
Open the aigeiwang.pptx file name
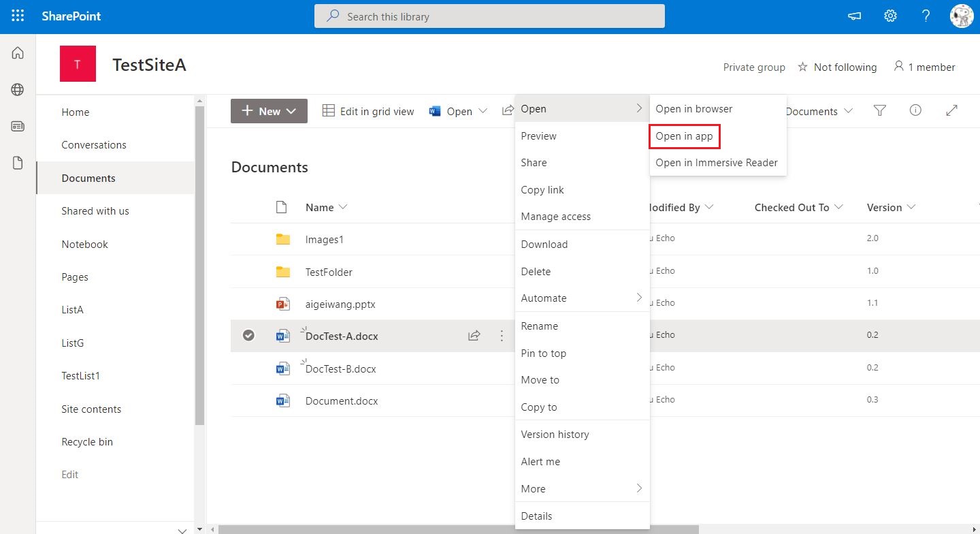[340, 304]
